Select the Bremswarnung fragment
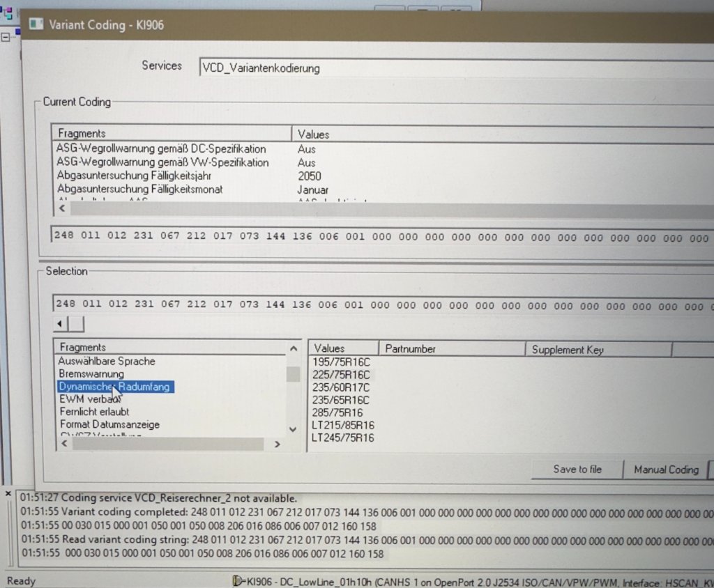714x588 pixels. point(91,374)
